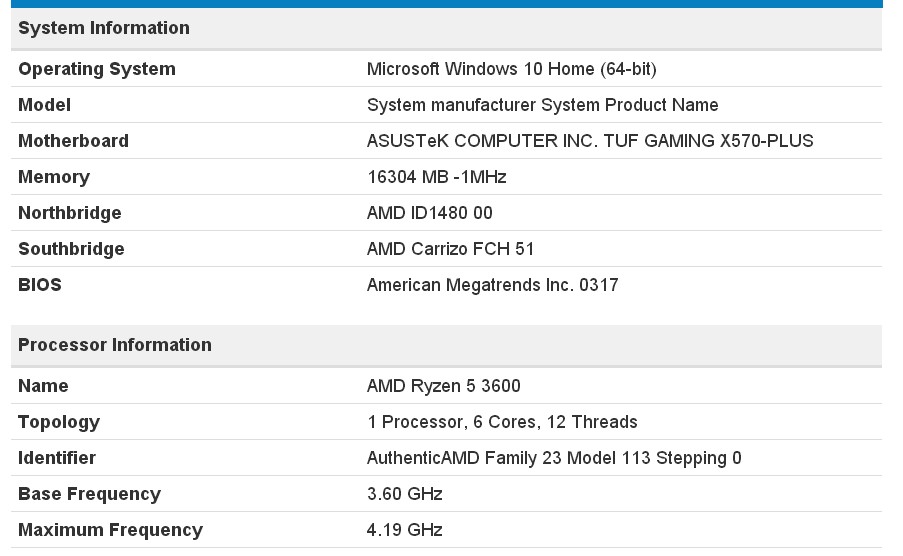Screen dimensions: 903x556
Task: Click the AuthenticAMD Family 23 identifier value
Action: point(554,458)
